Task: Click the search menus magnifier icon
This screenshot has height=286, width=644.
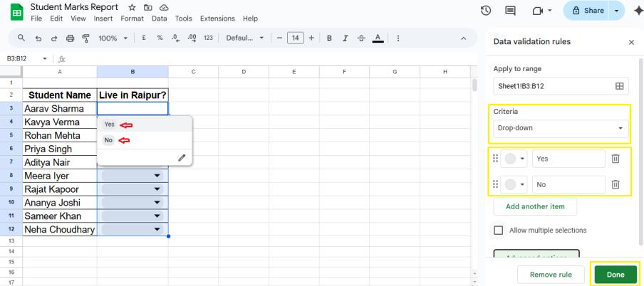Action: point(21,38)
